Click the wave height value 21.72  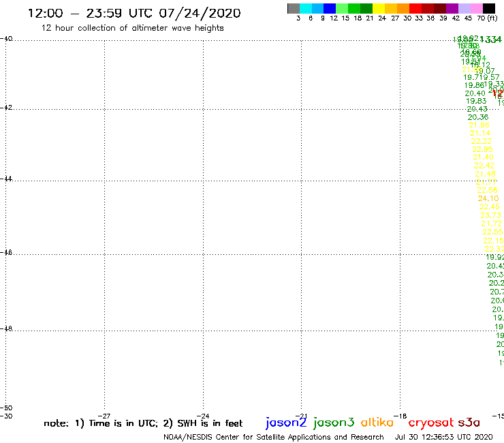point(492,224)
